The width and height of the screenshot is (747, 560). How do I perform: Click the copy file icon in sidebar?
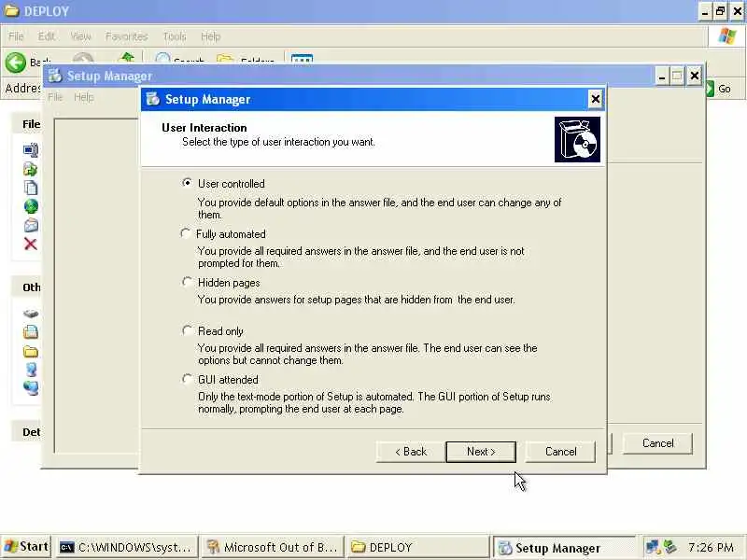pos(31,188)
